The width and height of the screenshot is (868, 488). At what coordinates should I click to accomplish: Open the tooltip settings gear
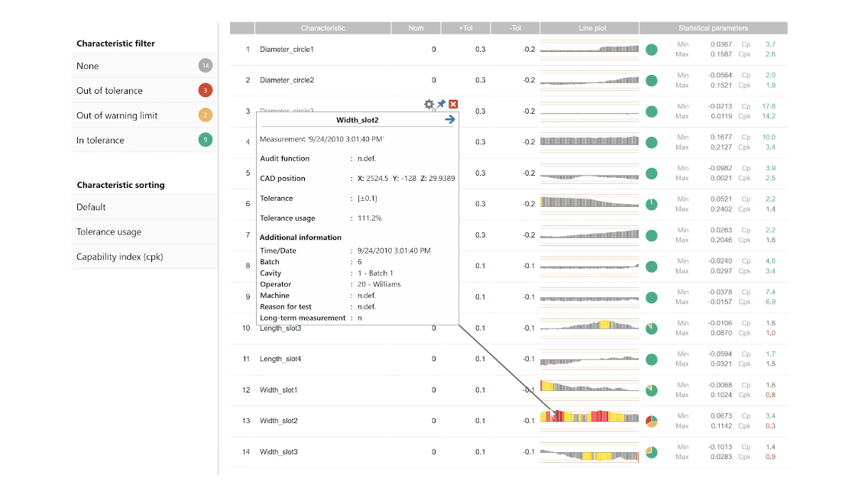click(429, 104)
